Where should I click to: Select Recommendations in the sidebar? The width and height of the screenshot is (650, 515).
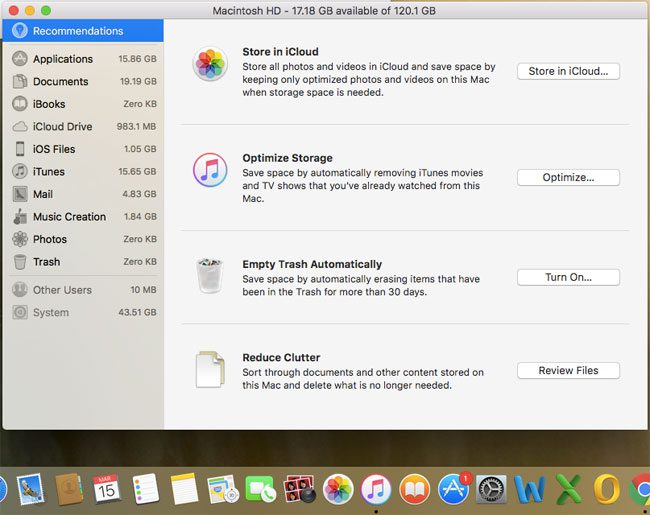[x=77, y=31]
